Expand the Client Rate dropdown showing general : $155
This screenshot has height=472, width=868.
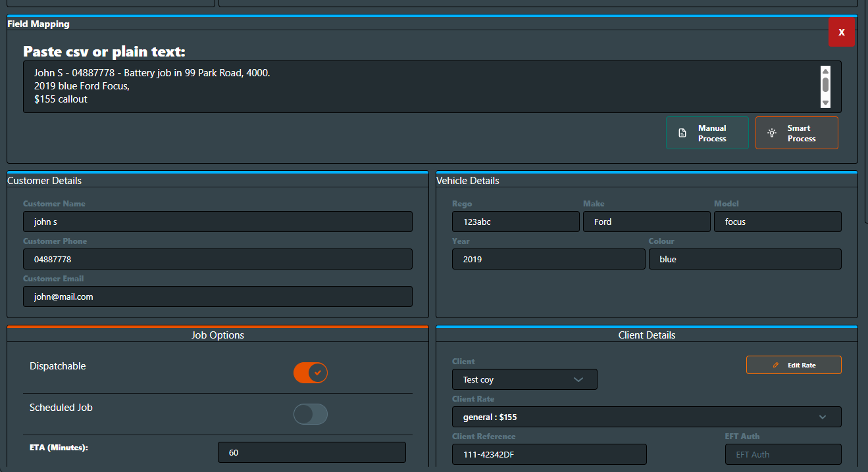(646, 417)
